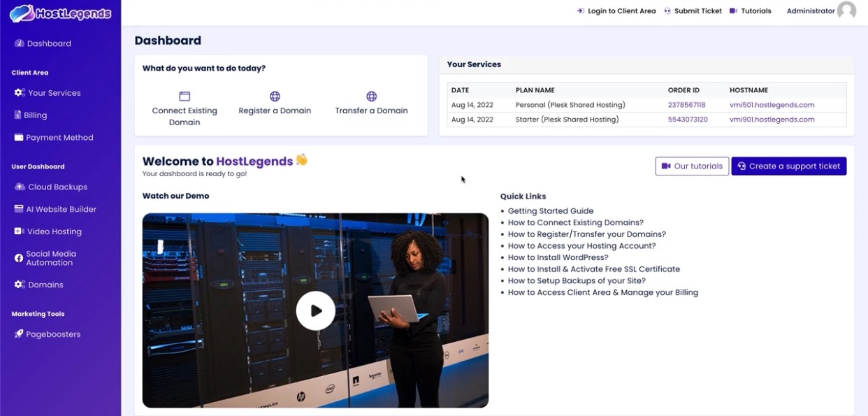Screen dimensions: 868x416
Task: Click the Login to Client Area arrow icon
Action: click(581, 10)
